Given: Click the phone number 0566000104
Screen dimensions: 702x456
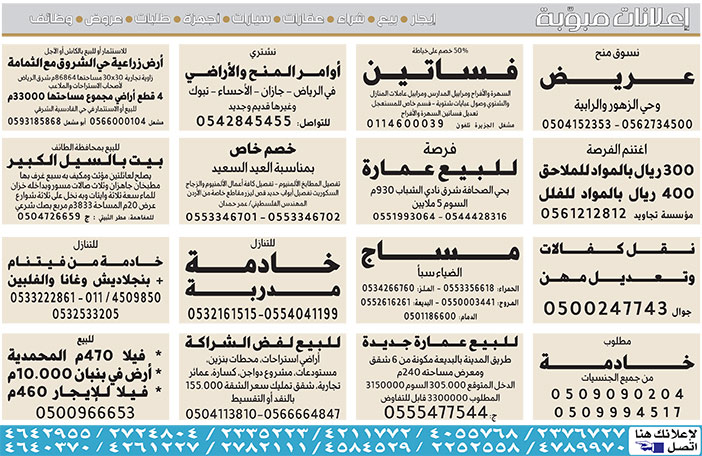Looking at the screenshot, I should pos(118,121).
